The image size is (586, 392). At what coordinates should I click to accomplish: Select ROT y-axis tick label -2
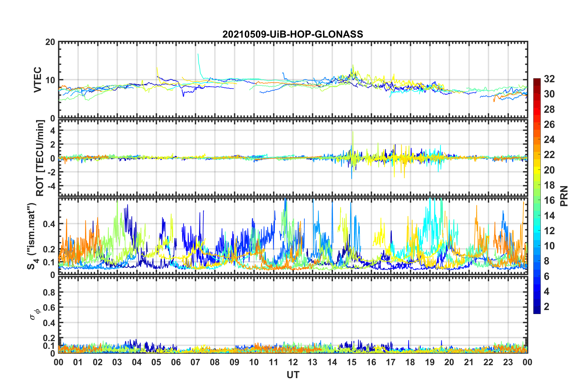click(51, 172)
